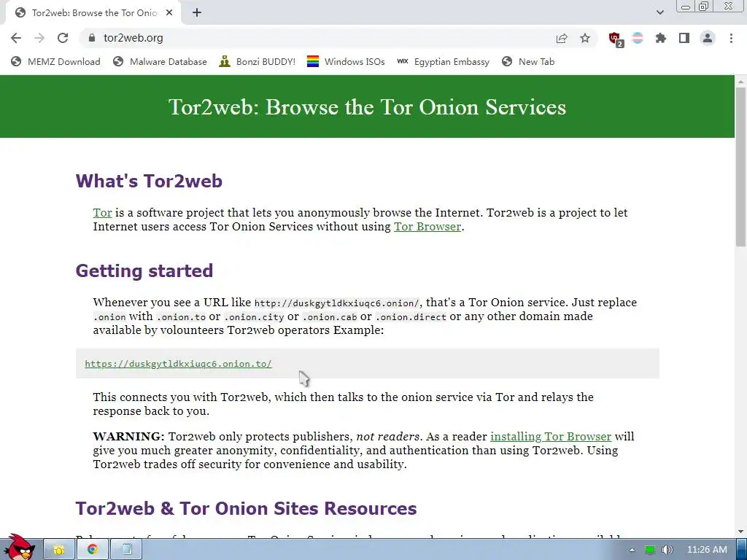
Task: Open the uBlock Origin extension icon
Action: (x=616, y=39)
